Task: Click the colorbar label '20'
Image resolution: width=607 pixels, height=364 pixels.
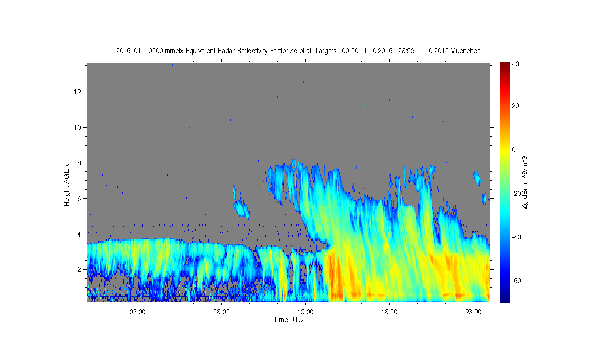Action: click(516, 106)
